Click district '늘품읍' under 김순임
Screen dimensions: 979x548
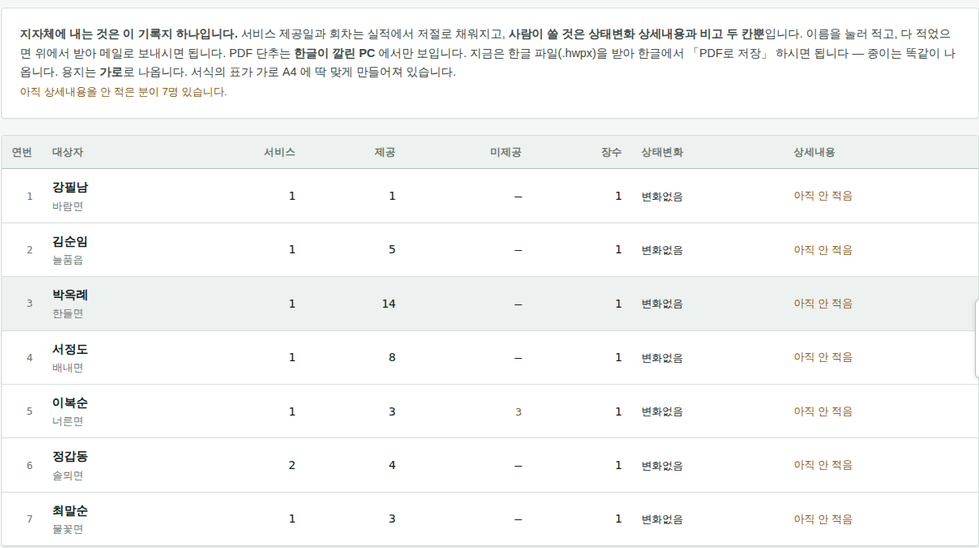point(67,260)
